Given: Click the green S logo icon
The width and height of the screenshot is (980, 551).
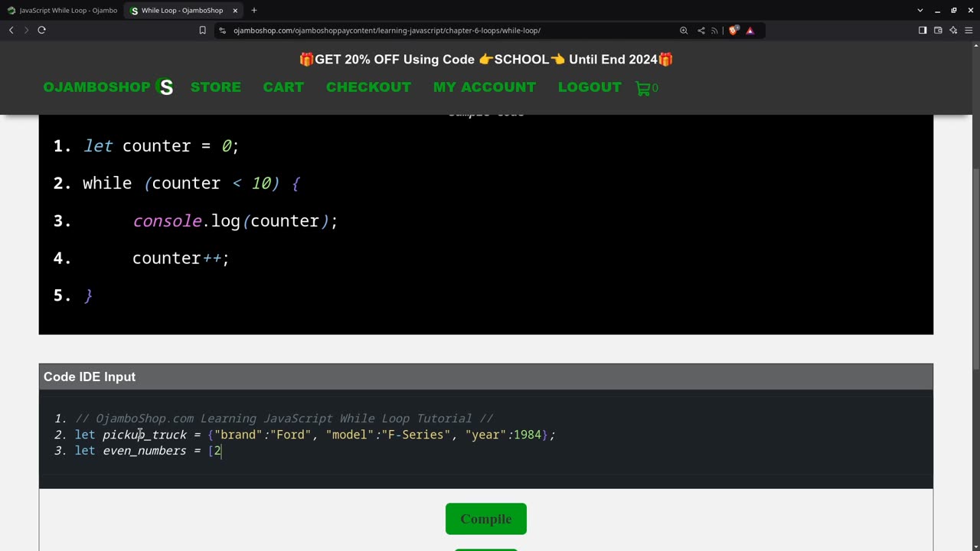Looking at the screenshot, I should coord(165,87).
